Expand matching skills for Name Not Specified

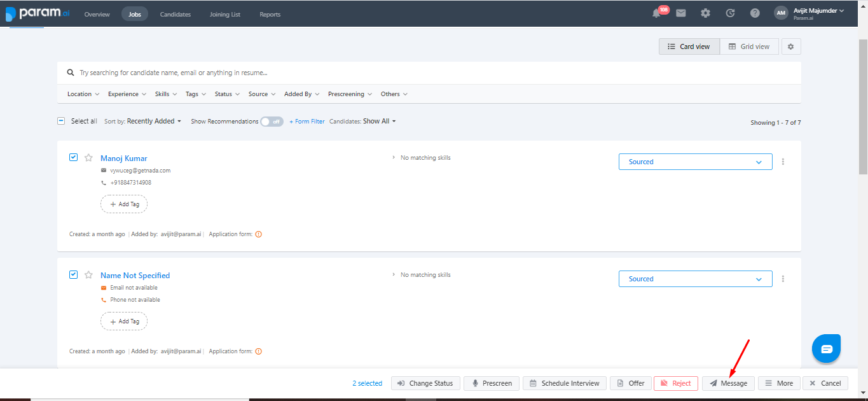point(394,275)
